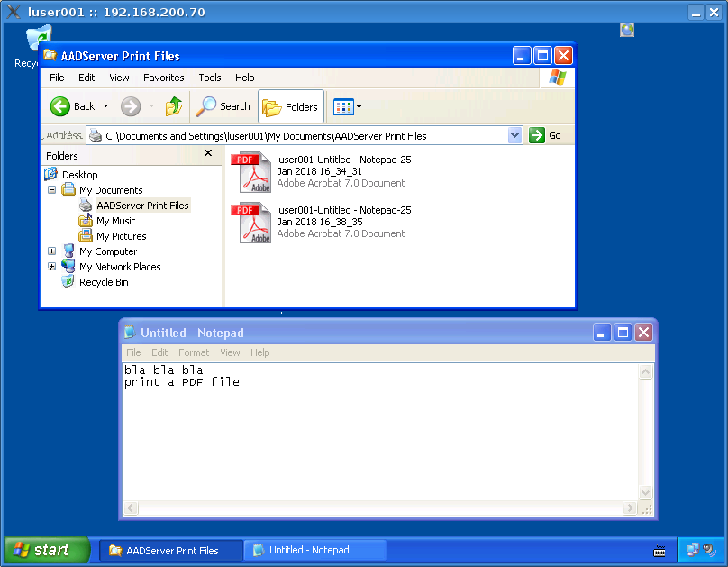This screenshot has width=728, height=567.
Task: Collapse the My Documents tree node
Action: [x=52, y=190]
